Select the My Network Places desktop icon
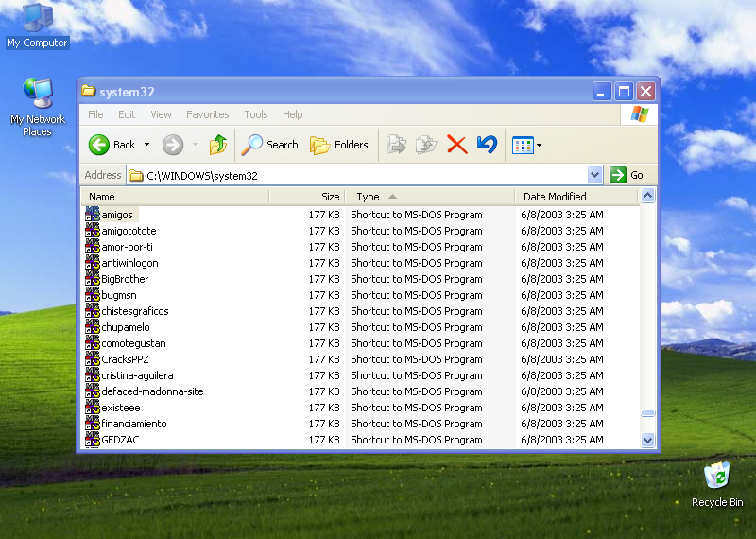The height and width of the screenshot is (539, 756). (38, 107)
